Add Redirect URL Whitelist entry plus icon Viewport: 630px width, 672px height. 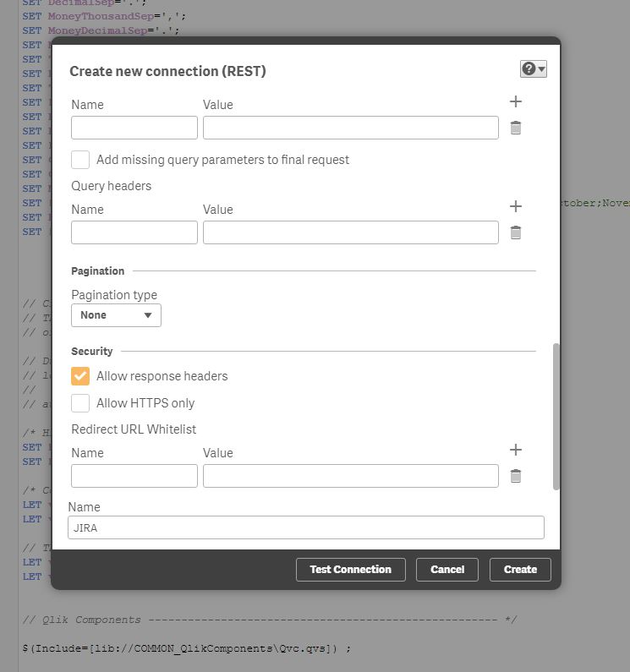click(516, 450)
